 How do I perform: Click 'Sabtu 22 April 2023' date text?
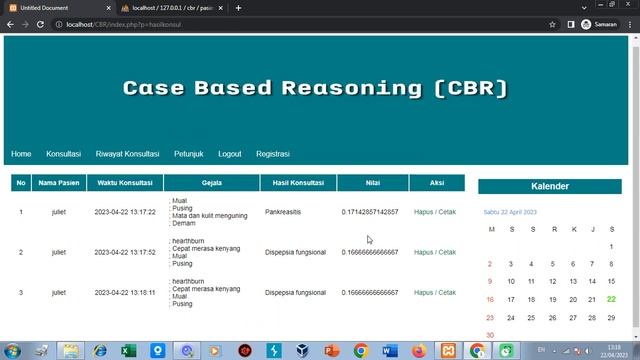click(510, 212)
